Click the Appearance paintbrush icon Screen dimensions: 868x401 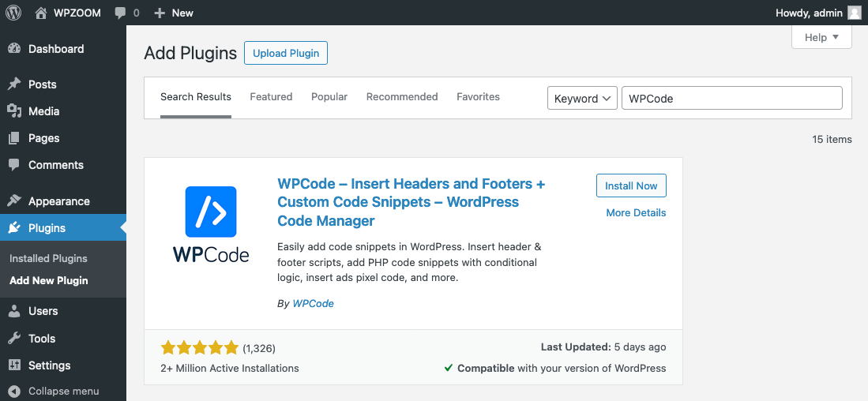pyautogui.click(x=14, y=200)
